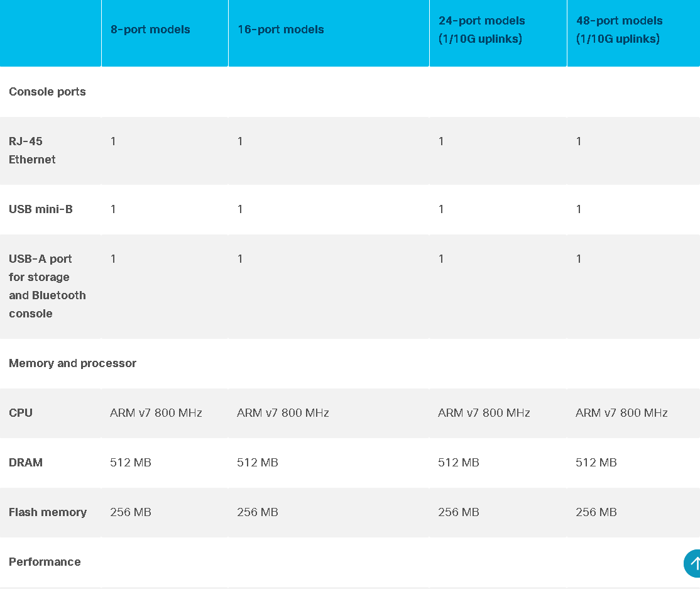Click the 16-port 512 MB DRAM cell
Screen dimensions: 700x589
pyautogui.click(x=257, y=462)
